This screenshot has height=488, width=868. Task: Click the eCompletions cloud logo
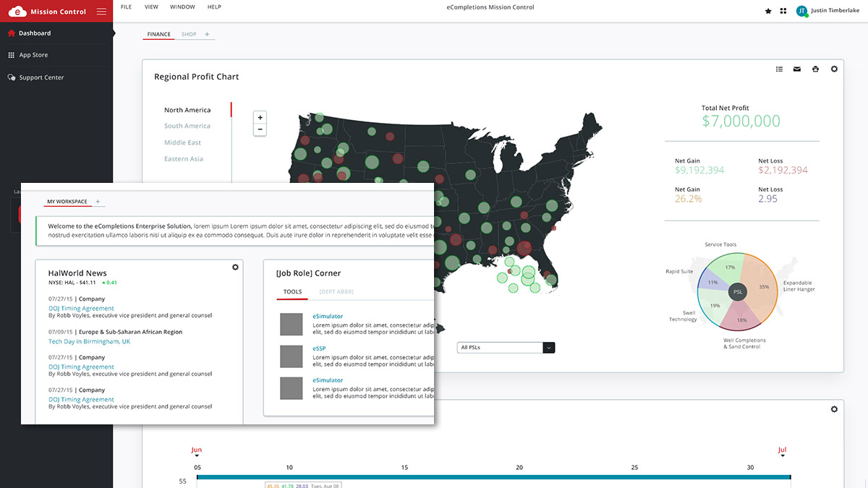17,12
